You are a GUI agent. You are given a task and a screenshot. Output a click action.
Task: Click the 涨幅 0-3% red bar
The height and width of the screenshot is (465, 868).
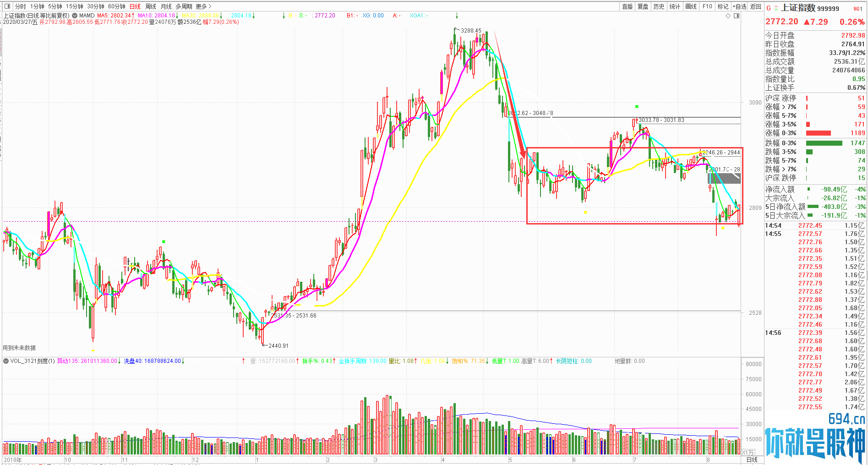point(818,133)
